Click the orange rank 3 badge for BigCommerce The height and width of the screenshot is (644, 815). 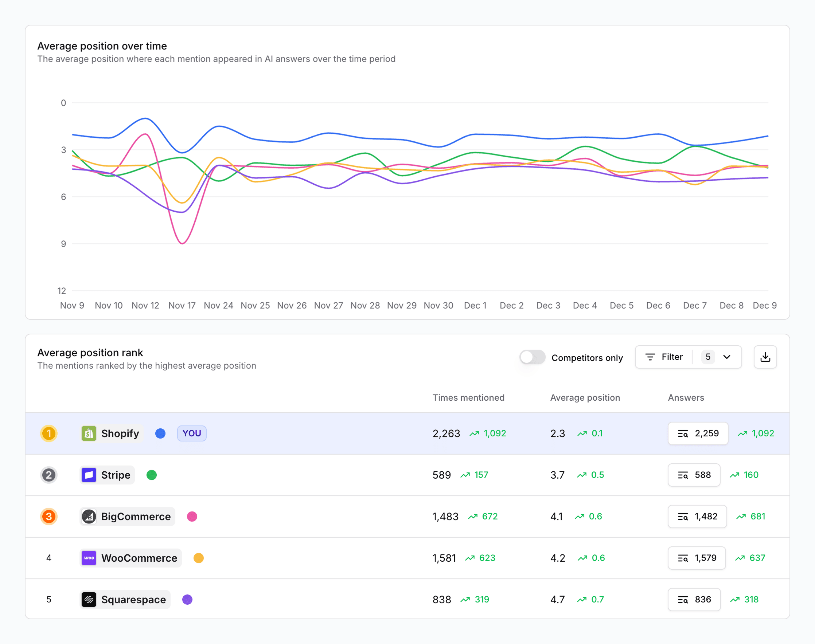pyautogui.click(x=48, y=517)
